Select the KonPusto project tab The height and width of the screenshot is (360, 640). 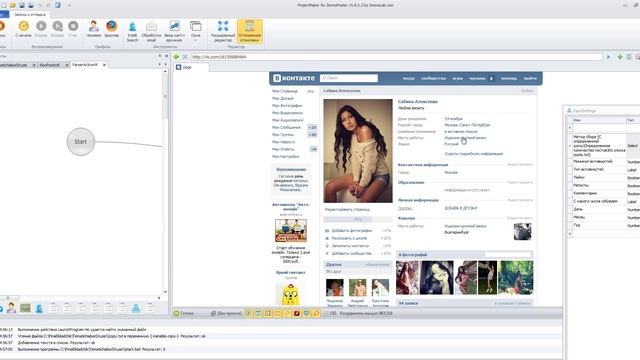point(49,64)
